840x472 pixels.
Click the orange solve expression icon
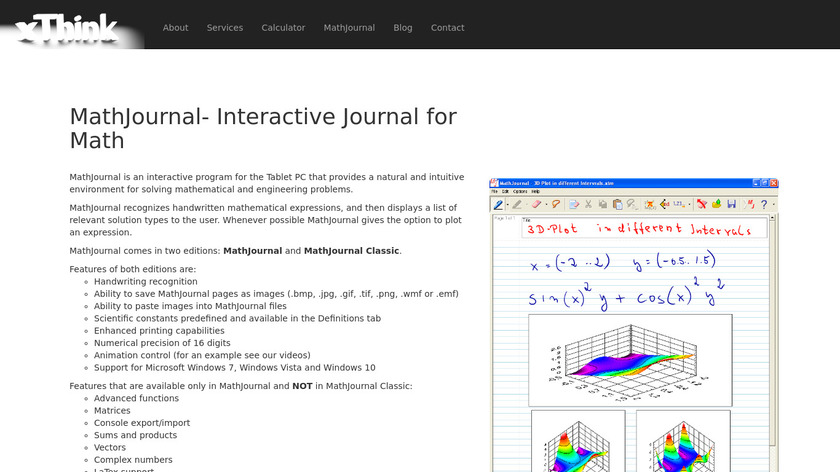pos(649,204)
